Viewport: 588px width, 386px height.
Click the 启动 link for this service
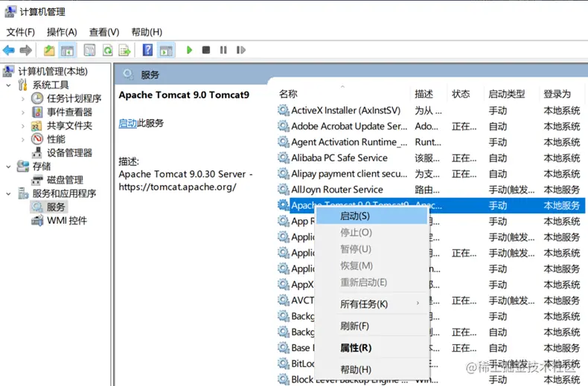[x=127, y=123]
